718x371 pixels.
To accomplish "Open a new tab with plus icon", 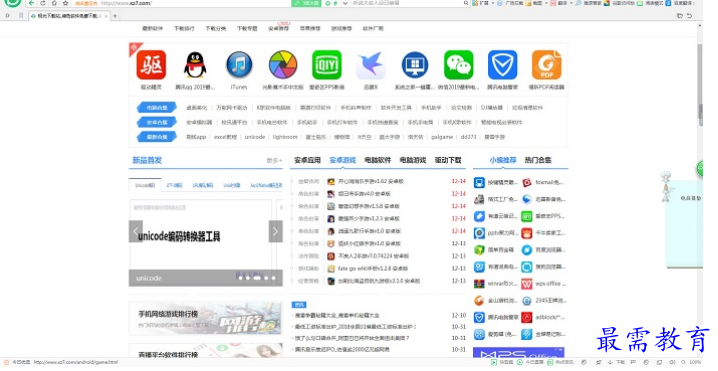I will [115, 16].
